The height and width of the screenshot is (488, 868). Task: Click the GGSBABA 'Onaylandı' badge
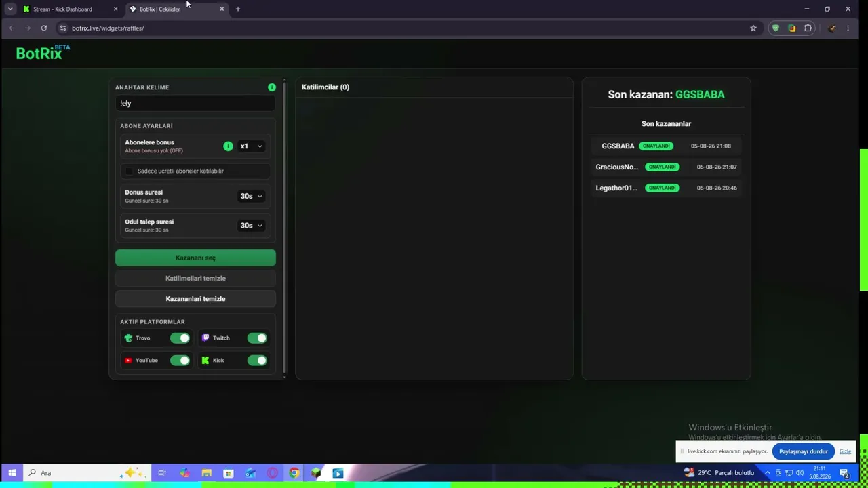point(656,146)
